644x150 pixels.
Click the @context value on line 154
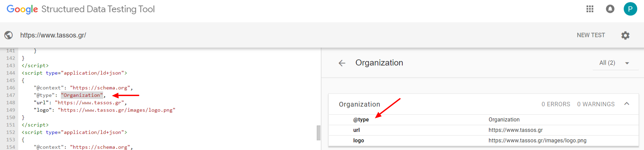(x=100, y=147)
